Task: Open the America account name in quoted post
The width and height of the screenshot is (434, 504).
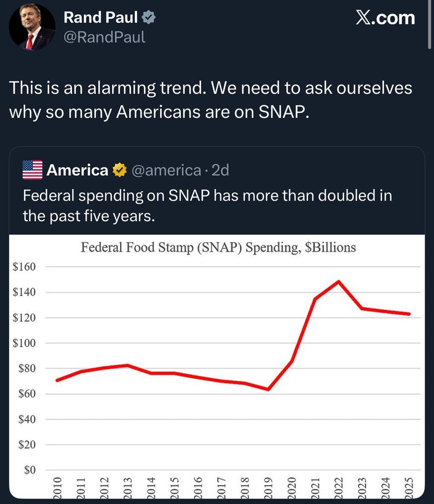Action: tap(77, 171)
